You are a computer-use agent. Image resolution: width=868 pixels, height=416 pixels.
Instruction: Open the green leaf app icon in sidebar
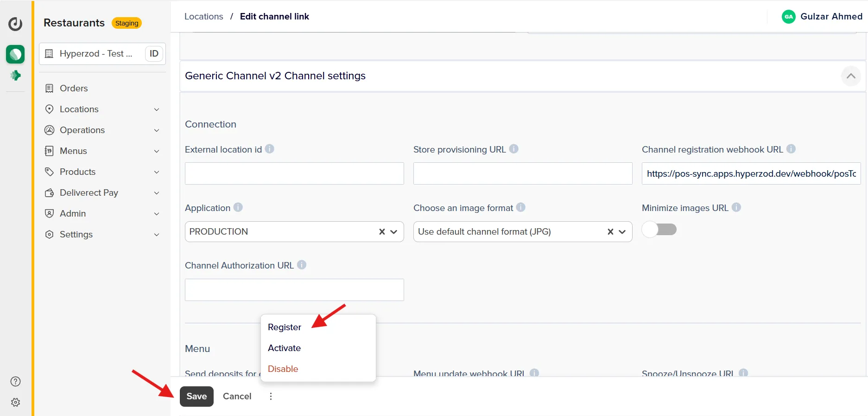point(15,54)
